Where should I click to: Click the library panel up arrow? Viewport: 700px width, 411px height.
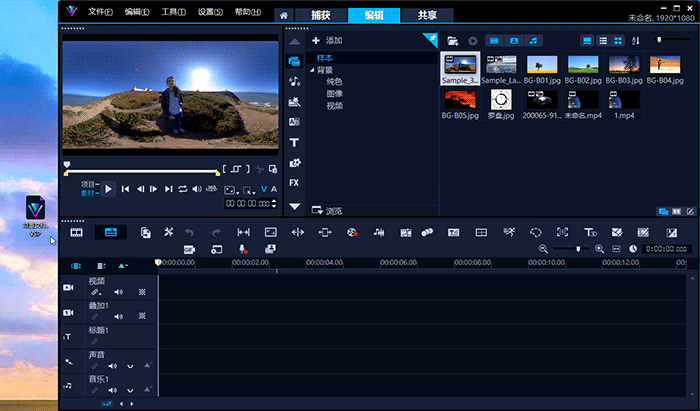click(294, 42)
